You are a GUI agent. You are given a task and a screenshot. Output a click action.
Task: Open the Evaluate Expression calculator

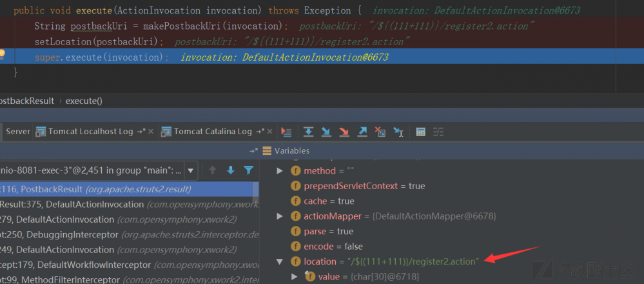point(420,132)
